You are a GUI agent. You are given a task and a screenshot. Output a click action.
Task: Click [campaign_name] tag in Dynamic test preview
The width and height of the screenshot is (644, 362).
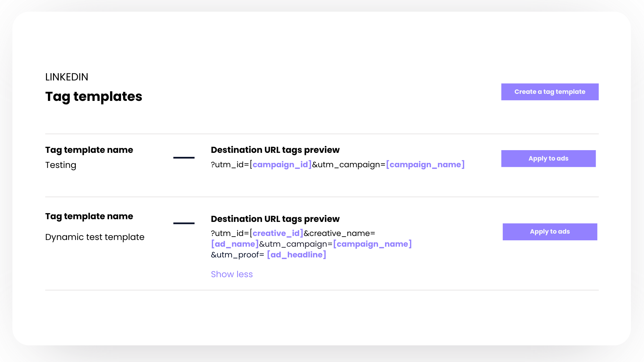372,244
